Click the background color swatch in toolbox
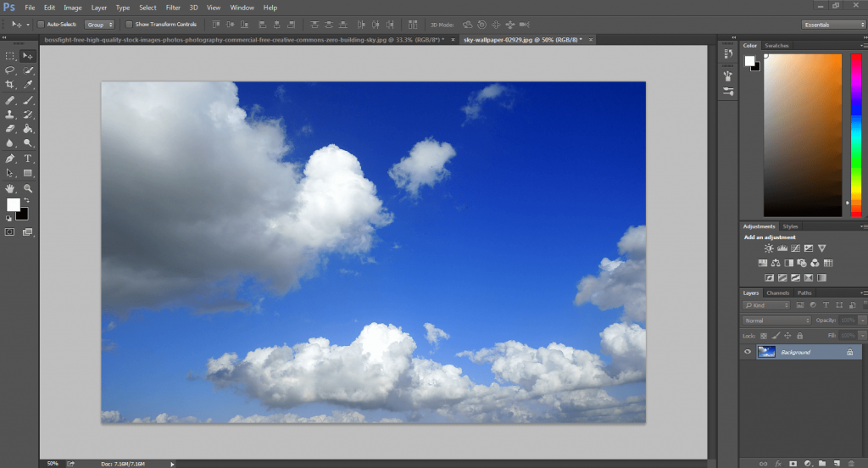This screenshot has width=868, height=468. click(24, 215)
